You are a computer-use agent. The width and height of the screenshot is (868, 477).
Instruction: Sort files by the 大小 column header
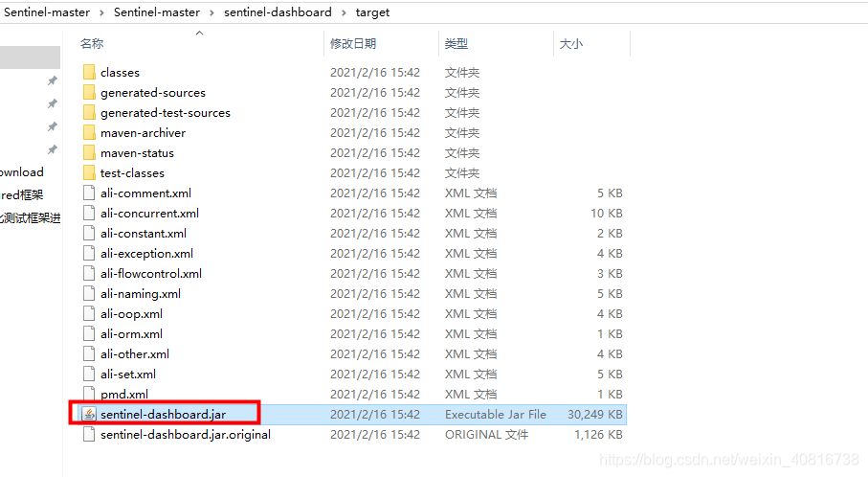tap(570, 44)
